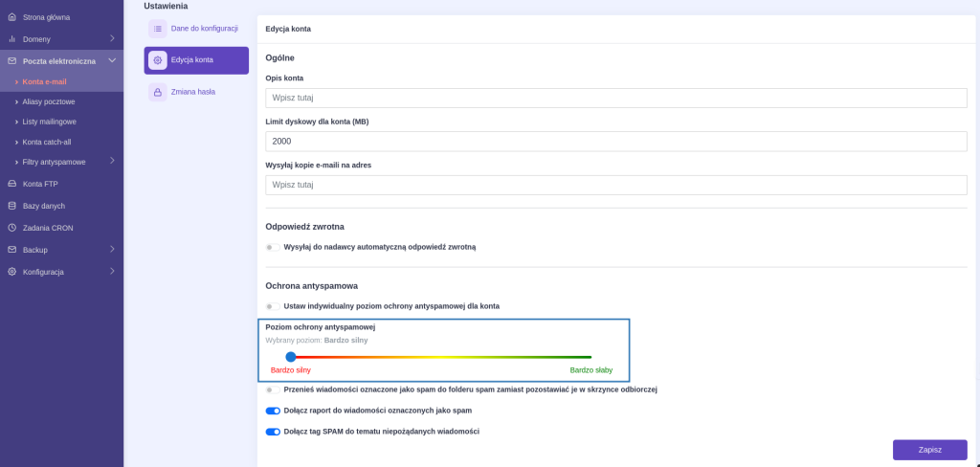Open Listy mailingowe link in sidebar
This screenshot has height=467, width=980.
50,122
